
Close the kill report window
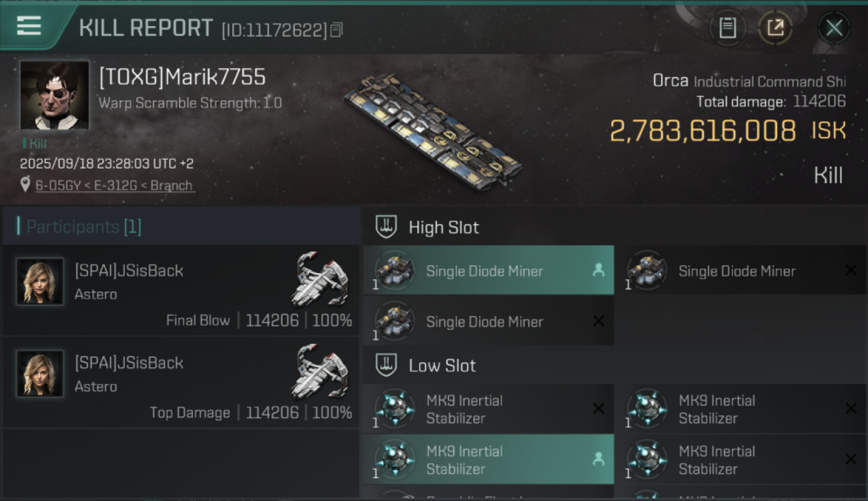point(834,28)
